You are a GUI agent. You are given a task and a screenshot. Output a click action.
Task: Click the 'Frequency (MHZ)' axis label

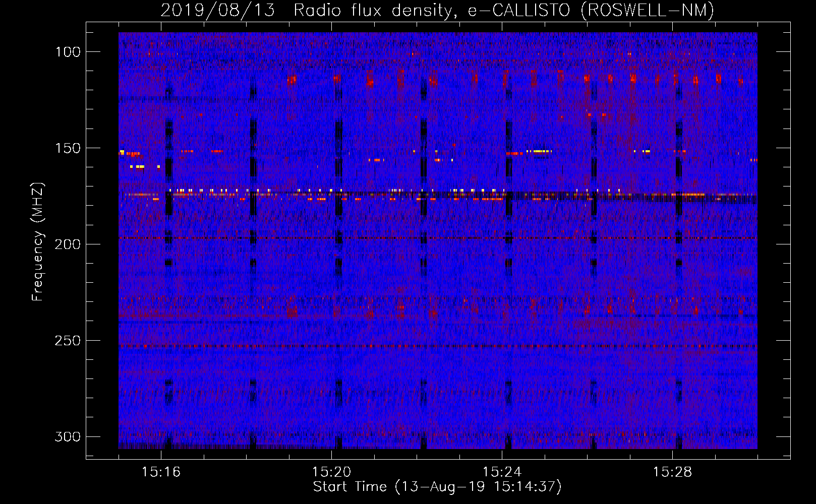click(x=38, y=241)
